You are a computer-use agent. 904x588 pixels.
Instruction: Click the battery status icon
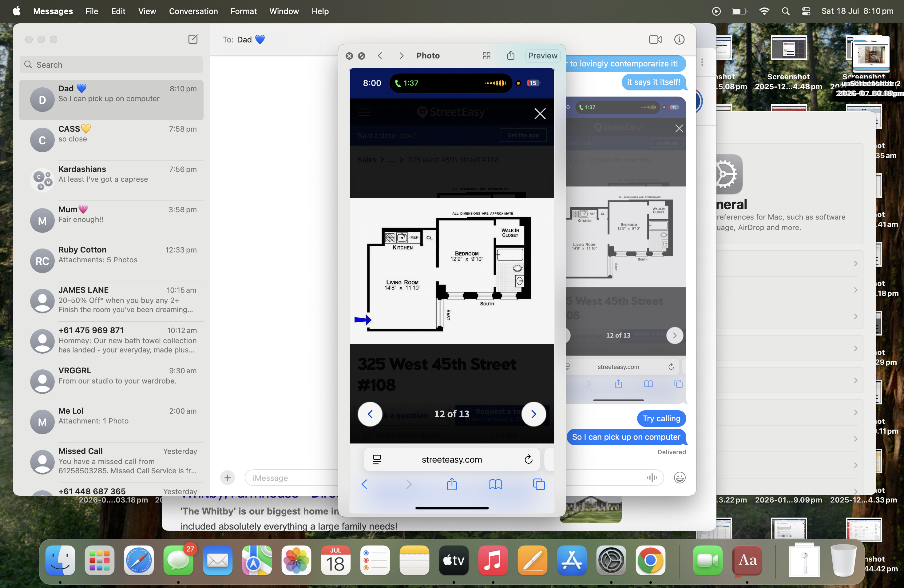739,11
